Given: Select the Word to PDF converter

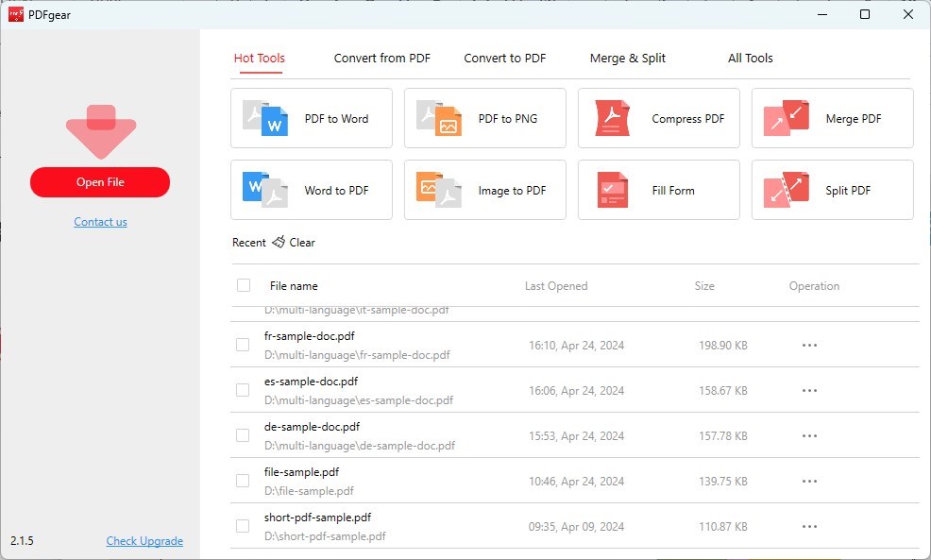Looking at the screenshot, I should [x=311, y=190].
